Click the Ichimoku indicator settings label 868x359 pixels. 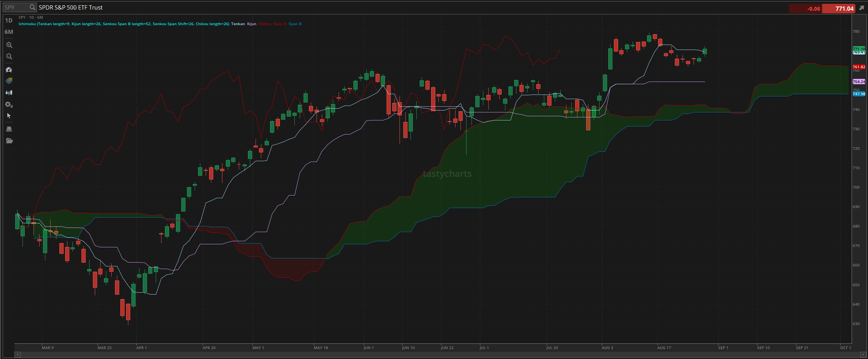124,24
